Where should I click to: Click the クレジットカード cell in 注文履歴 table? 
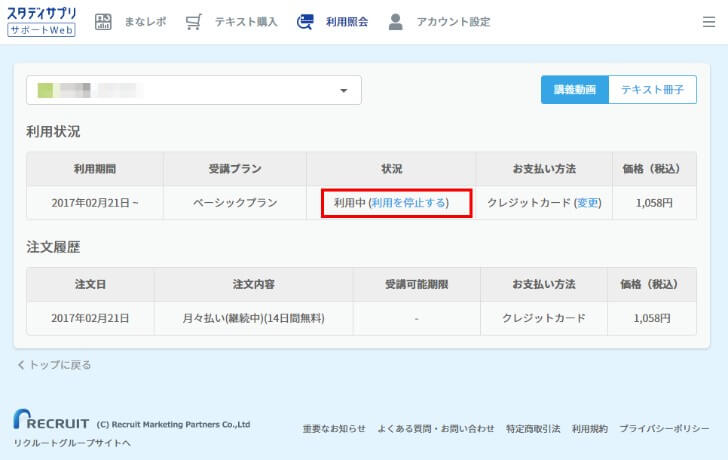(x=544, y=318)
